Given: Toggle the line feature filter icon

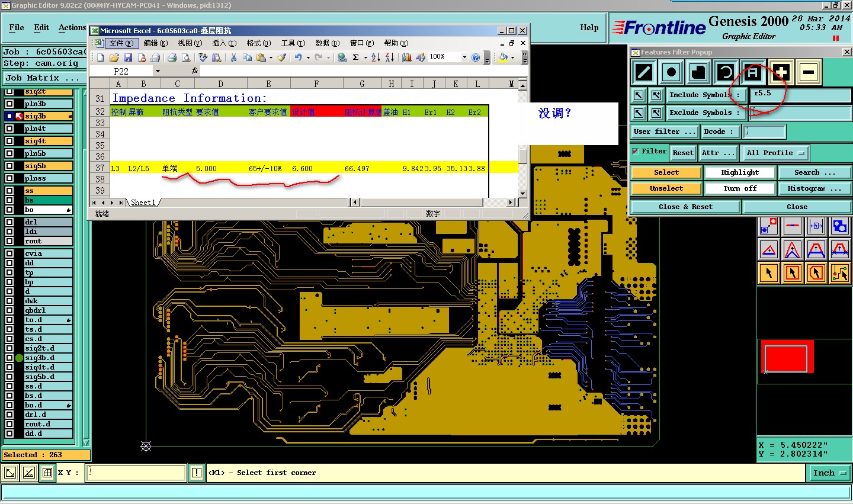Looking at the screenshot, I should pyautogui.click(x=643, y=73).
